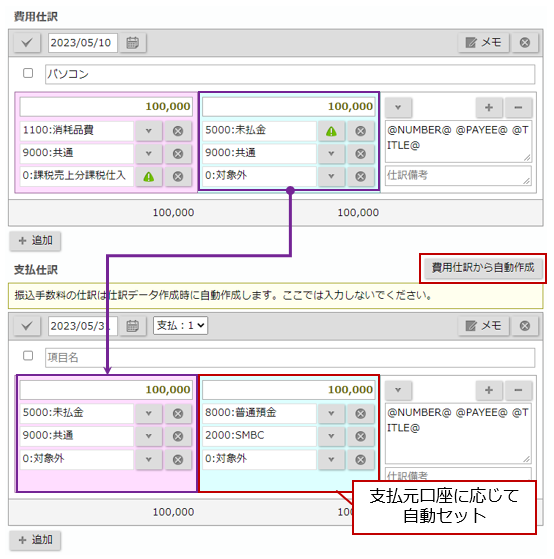Open the 支払：1 dropdown
This screenshot has width=554, height=559.
pyautogui.click(x=180, y=325)
